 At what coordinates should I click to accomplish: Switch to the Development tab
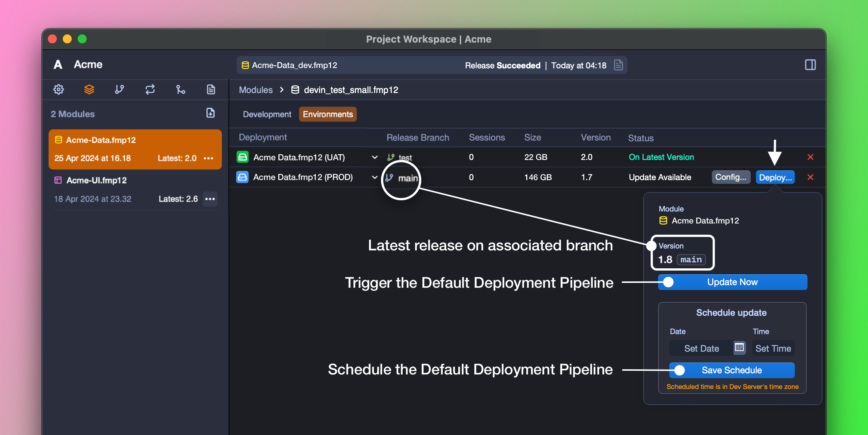tap(267, 114)
